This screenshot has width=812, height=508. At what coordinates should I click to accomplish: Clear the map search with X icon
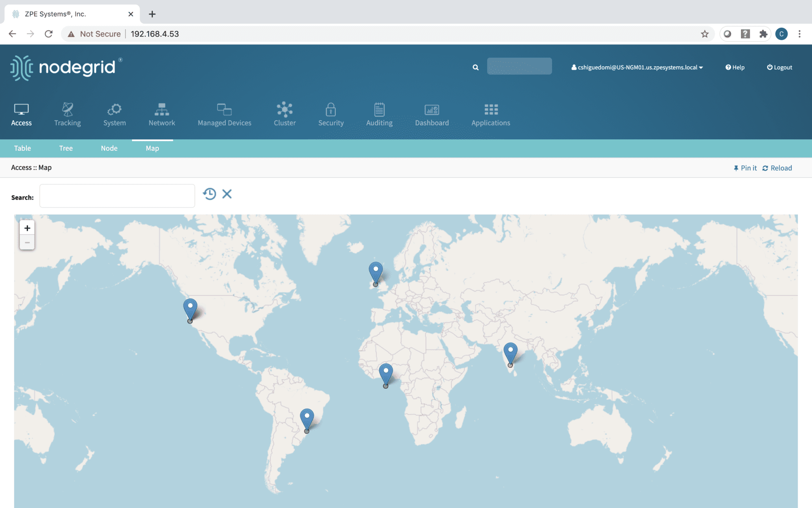[x=227, y=194]
